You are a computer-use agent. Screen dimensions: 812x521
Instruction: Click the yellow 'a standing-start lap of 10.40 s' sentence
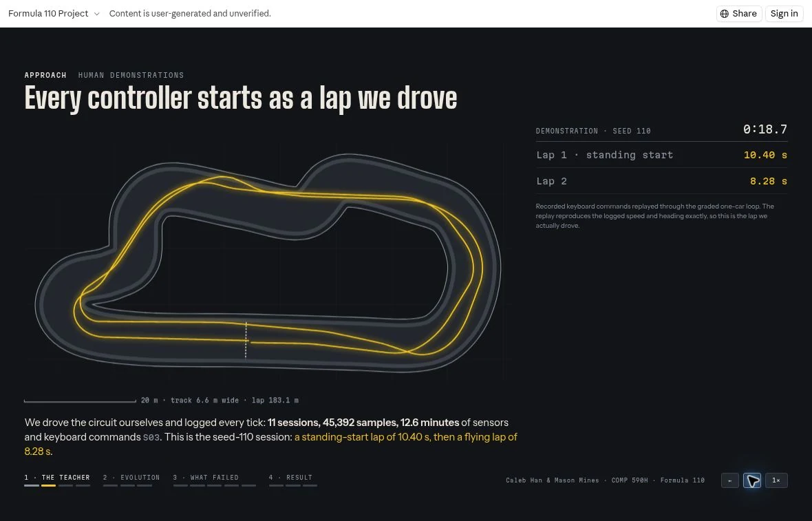pos(363,437)
